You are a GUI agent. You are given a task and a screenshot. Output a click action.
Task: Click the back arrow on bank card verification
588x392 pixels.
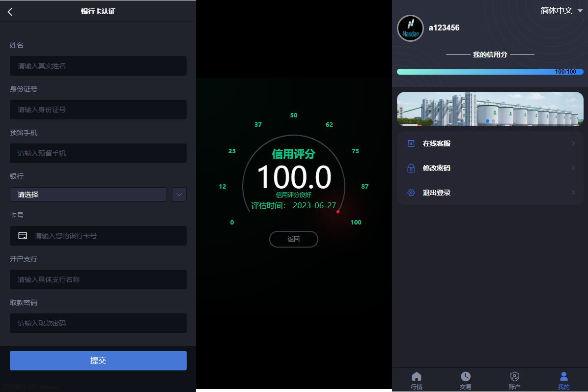10,12
